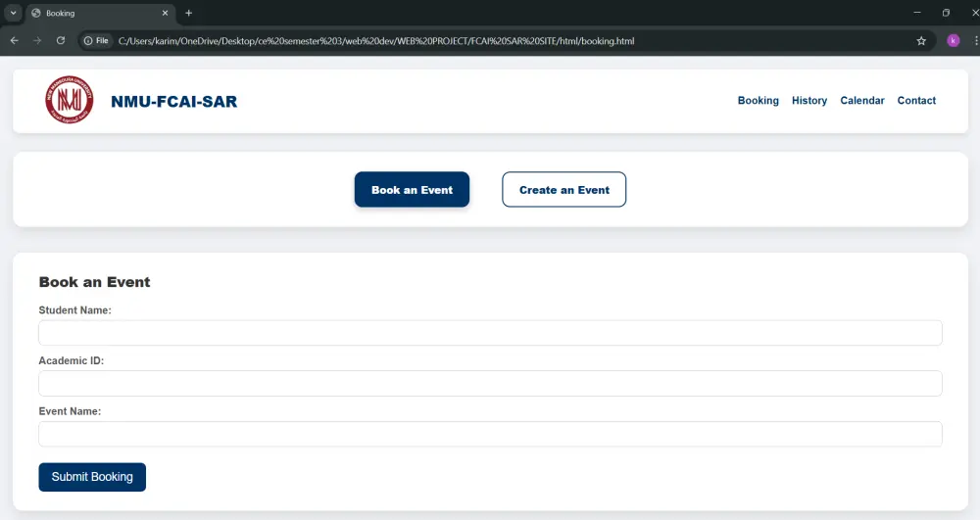Click the browser forward arrow
Screen dimensions: 980x520
click(37, 40)
